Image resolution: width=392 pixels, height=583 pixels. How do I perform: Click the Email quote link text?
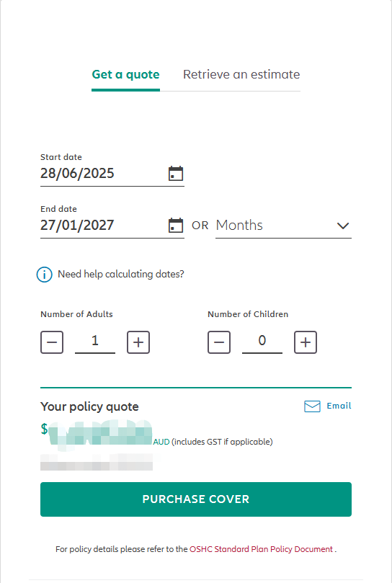[x=339, y=406]
